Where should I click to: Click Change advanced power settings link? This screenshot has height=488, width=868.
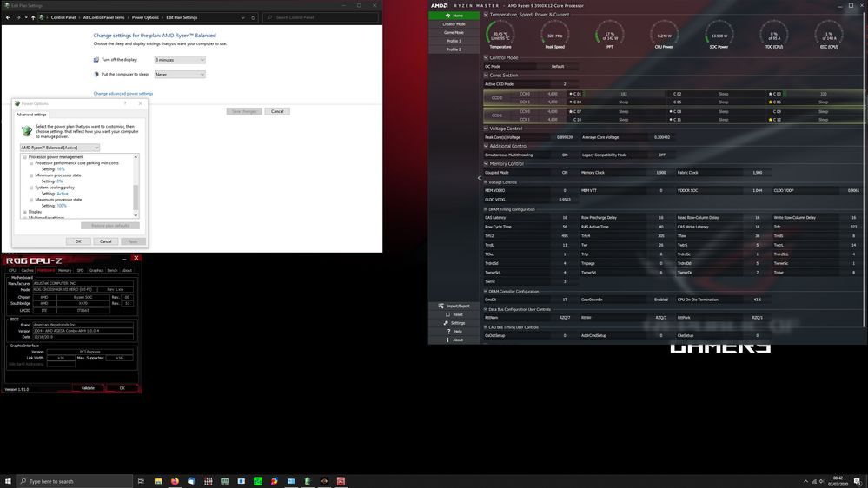tap(123, 94)
